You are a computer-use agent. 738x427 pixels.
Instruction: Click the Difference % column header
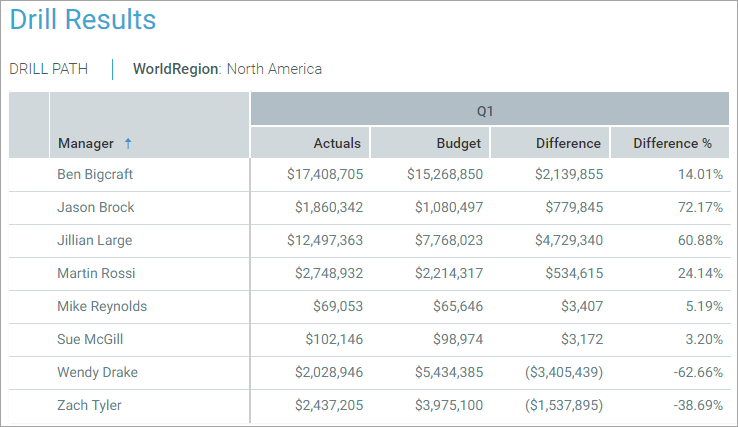coord(670,143)
